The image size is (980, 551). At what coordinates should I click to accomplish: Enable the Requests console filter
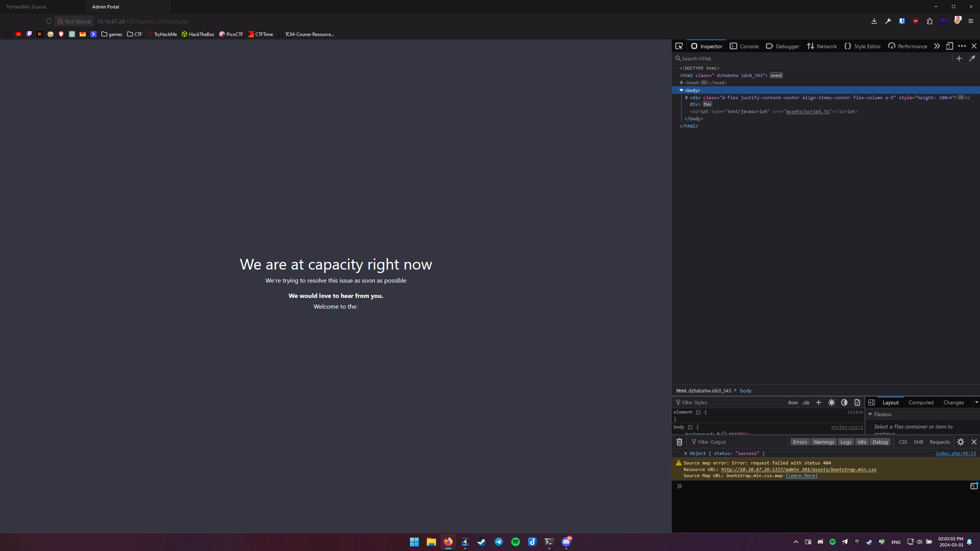(940, 442)
